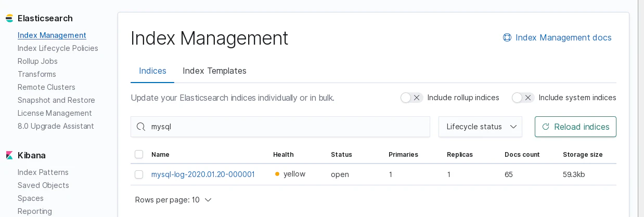Go to Snapshot and Restore

pyautogui.click(x=56, y=100)
